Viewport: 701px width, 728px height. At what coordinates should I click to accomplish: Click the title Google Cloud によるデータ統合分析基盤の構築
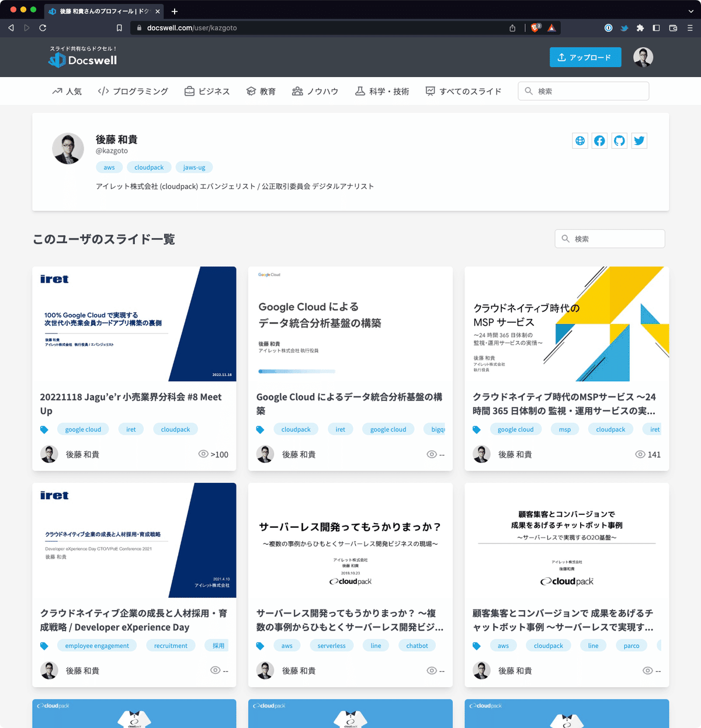[349, 404]
